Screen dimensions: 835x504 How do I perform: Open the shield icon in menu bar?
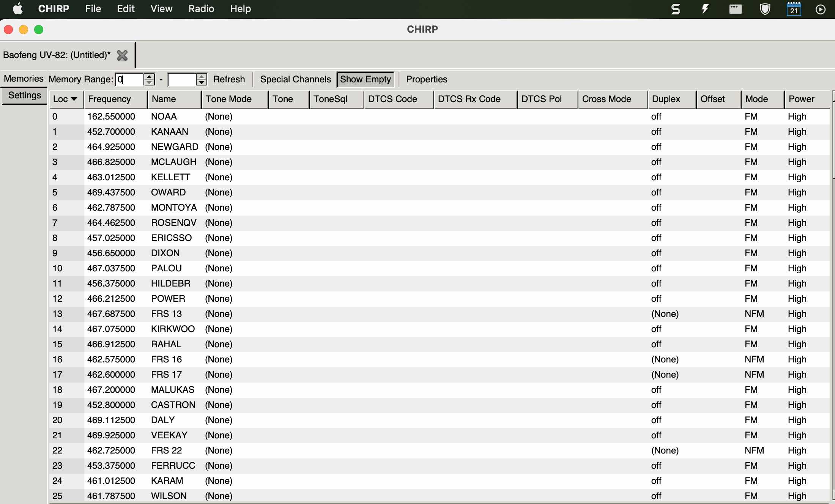[x=765, y=9]
